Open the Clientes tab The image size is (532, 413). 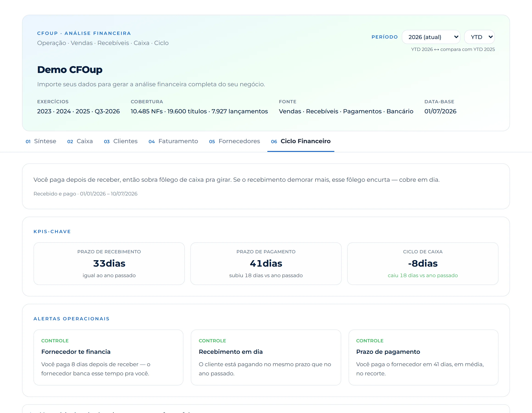pyautogui.click(x=121, y=141)
